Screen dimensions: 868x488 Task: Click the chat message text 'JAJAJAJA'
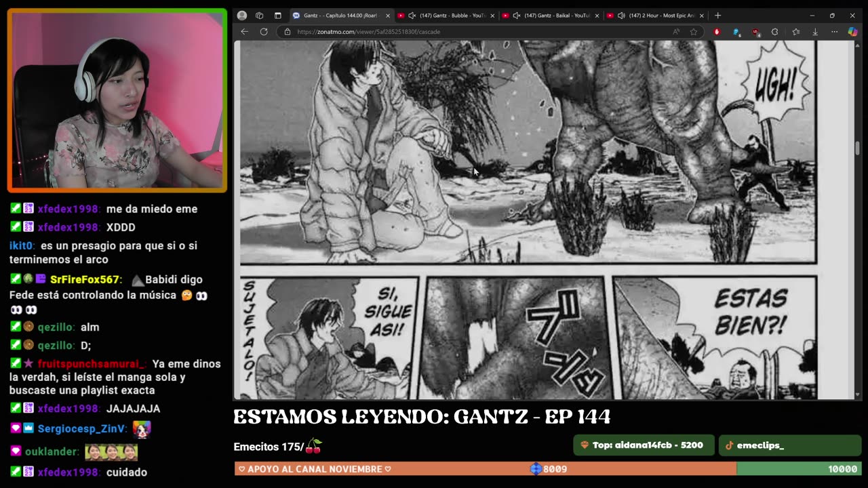coord(133,409)
